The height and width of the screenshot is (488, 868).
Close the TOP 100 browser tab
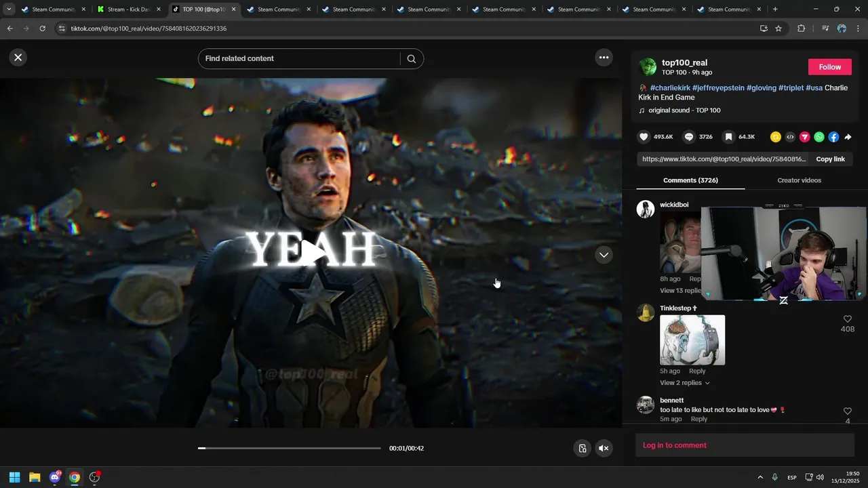[x=233, y=9]
